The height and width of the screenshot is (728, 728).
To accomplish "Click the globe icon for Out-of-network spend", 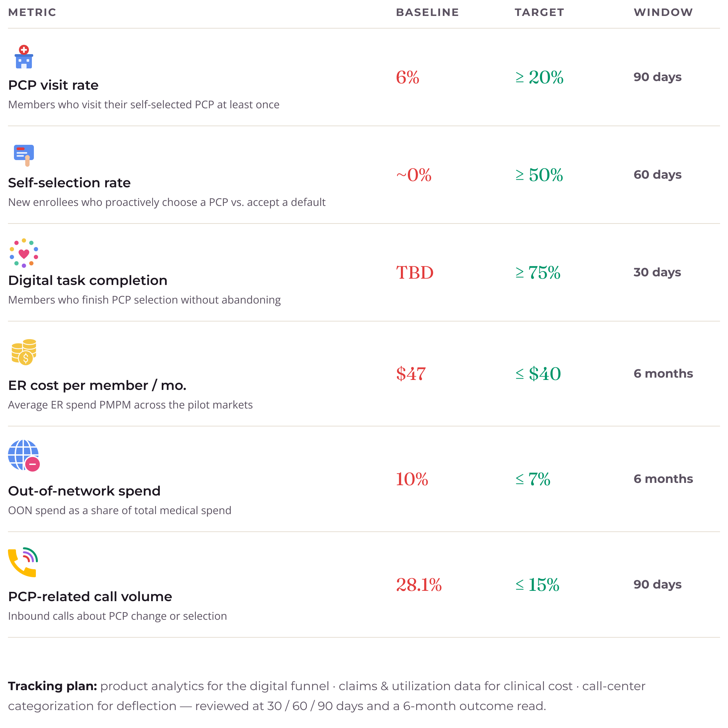I will [24, 456].
